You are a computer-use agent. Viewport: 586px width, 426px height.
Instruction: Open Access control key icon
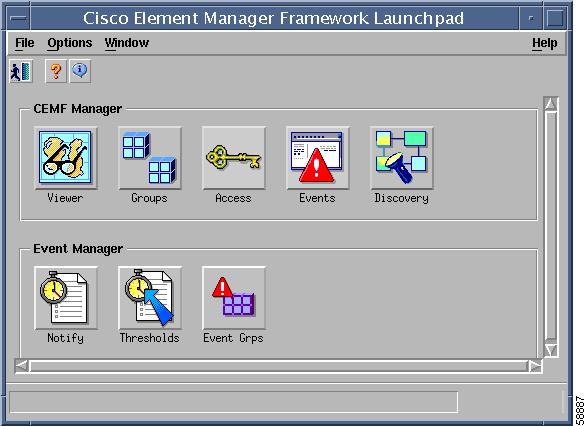234,158
